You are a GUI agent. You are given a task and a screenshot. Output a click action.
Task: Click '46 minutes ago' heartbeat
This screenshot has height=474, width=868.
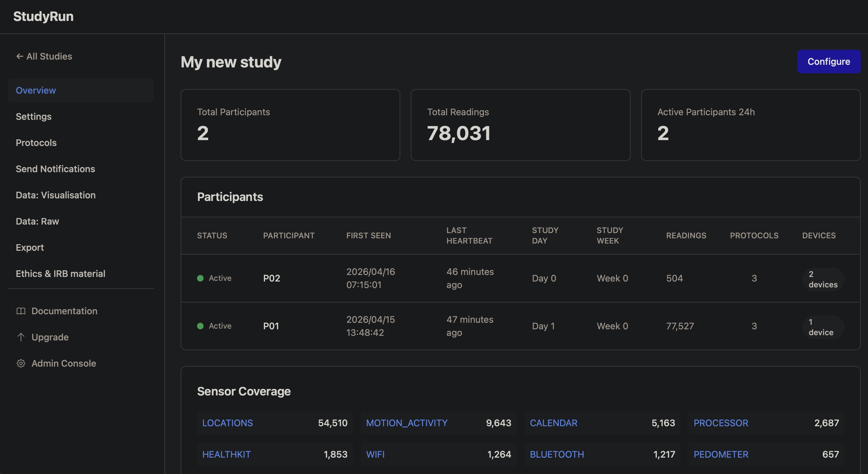coord(470,278)
